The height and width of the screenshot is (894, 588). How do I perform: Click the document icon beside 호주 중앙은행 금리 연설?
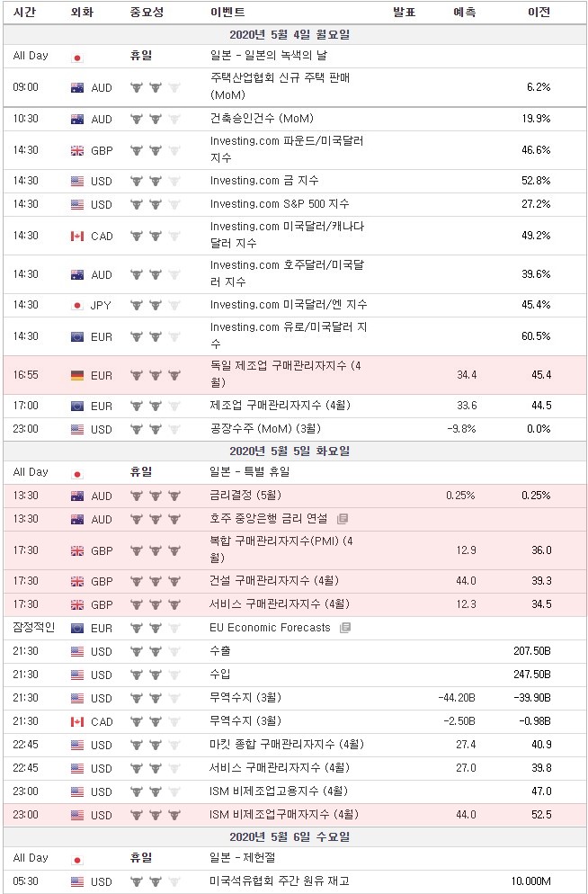click(343, 519)
